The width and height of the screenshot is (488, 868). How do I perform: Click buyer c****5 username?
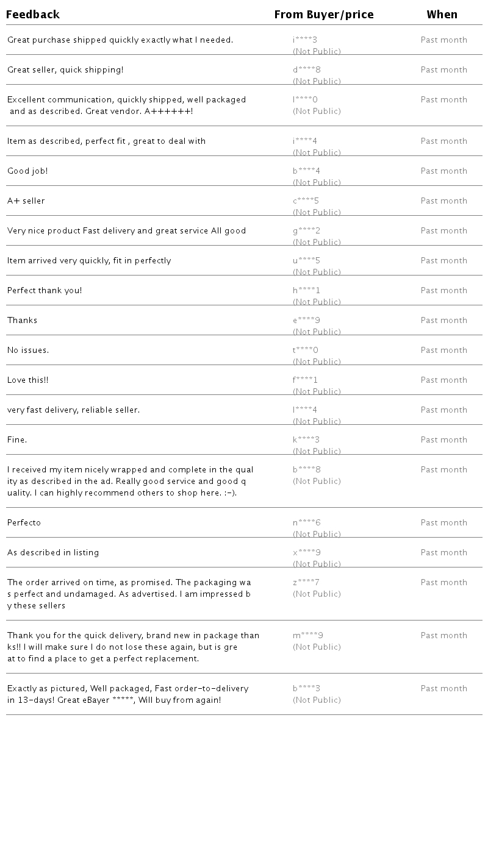[x=306, y=201]
